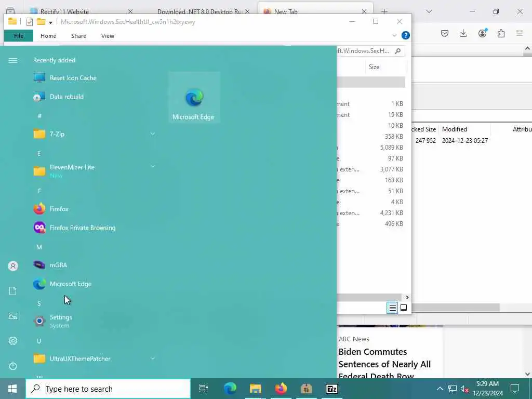List all Firefox tabs dropdown
The image size is (532, 399).
pyautogui.click(x=429, y=11)
